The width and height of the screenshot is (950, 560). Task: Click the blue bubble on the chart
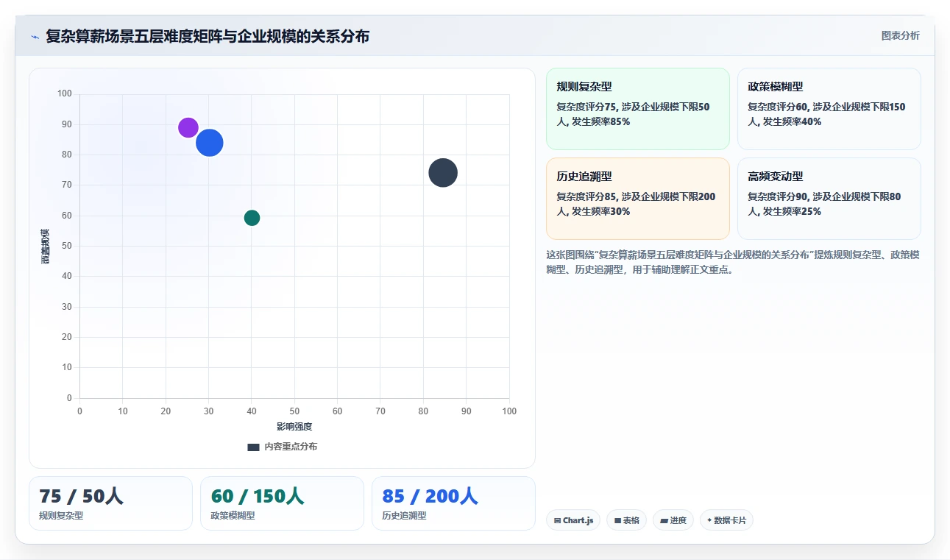point(210,143)
